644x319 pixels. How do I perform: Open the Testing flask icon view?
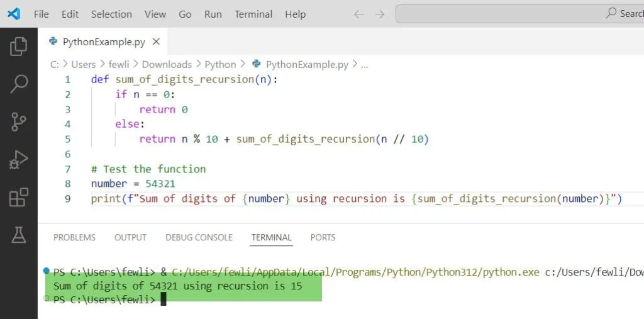19,235
